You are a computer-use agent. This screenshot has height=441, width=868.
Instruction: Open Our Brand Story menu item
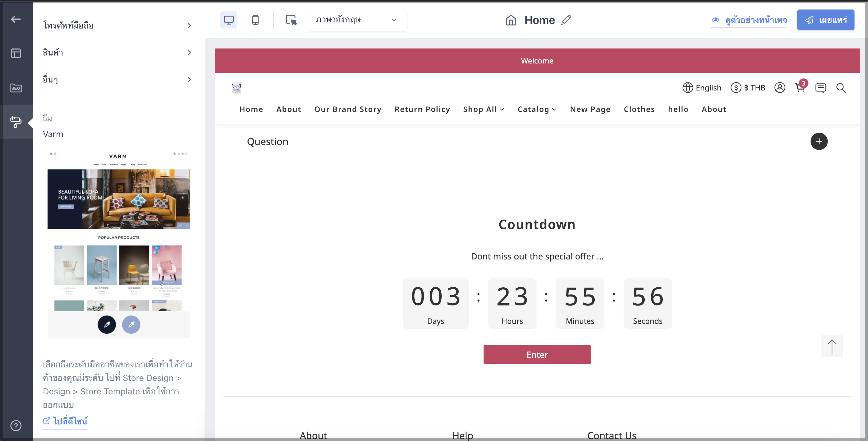(x=348, y=109)
